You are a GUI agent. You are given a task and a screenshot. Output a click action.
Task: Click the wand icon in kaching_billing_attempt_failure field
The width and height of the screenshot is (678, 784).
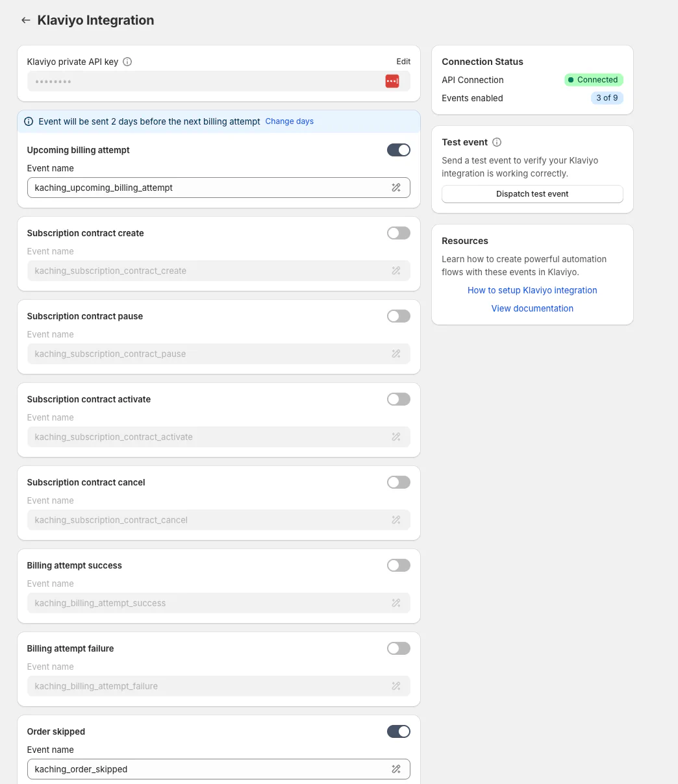click(396, 686)
